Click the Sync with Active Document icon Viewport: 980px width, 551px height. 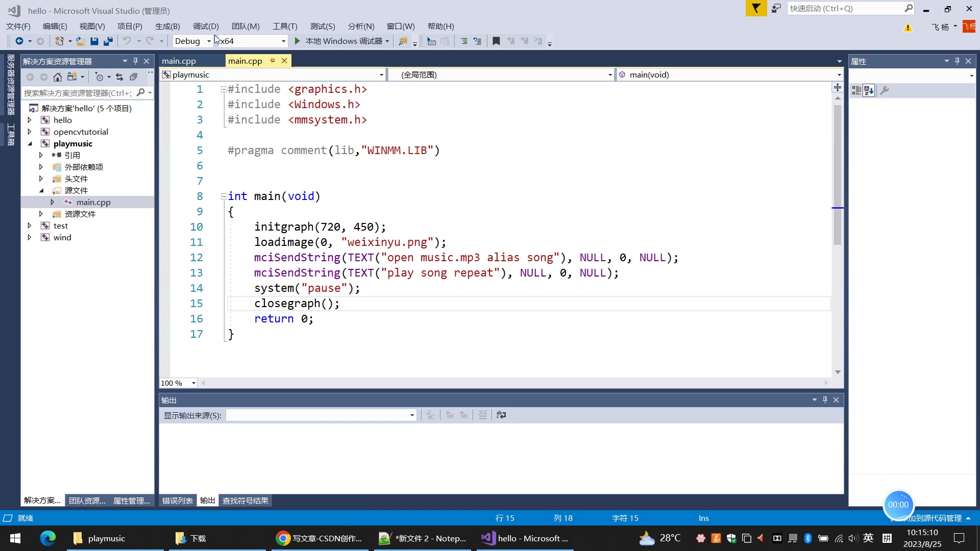[x=119, y=77]
